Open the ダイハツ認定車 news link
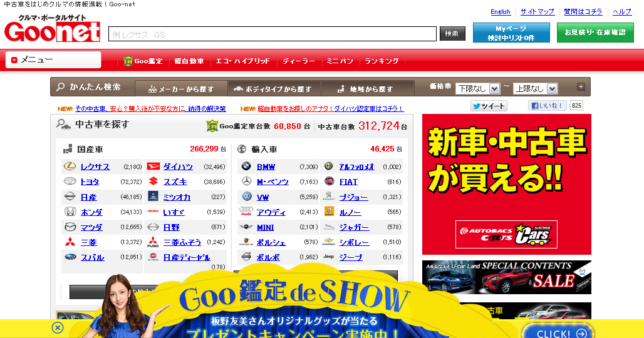Viewport: 644px width, 338px height. coord(331,109)
